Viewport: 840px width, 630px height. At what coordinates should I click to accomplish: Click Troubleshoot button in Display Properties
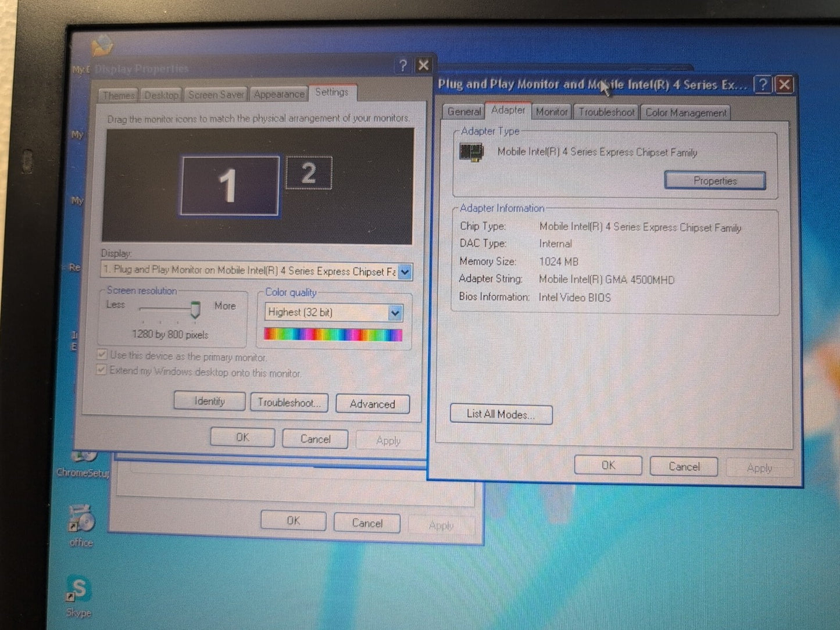pyautogui.click(x=289, y=402)
